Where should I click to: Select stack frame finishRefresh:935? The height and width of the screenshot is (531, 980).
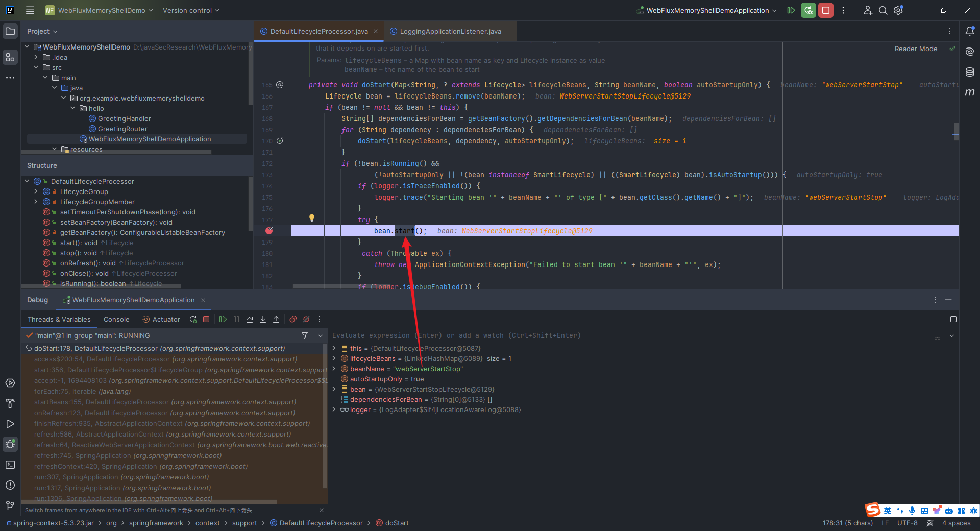point(172,423)
